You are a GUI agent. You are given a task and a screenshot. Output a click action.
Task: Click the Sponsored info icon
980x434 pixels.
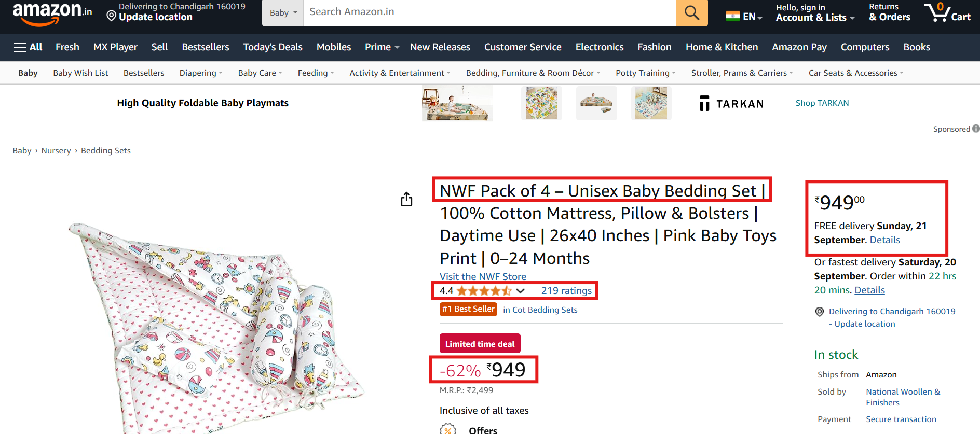pyautogui.click(x=976, y=129)
